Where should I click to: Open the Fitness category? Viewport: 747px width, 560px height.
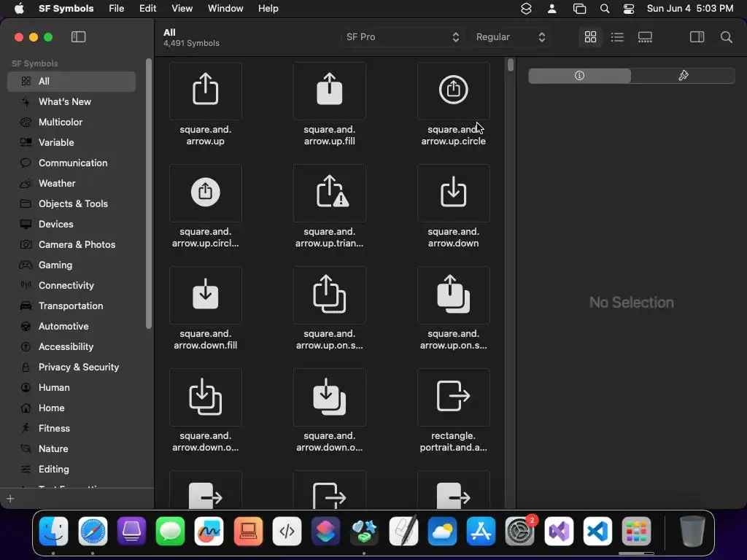71,429
